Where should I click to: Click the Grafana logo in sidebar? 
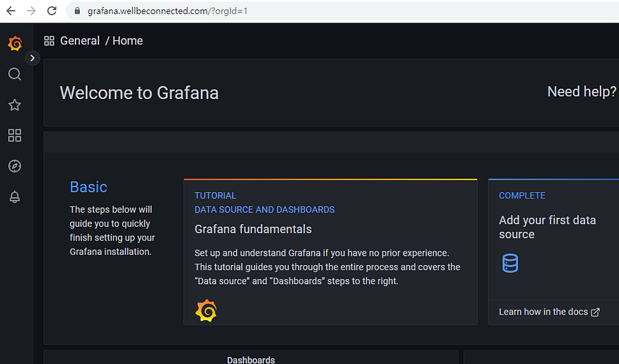[x=15, y=43]
